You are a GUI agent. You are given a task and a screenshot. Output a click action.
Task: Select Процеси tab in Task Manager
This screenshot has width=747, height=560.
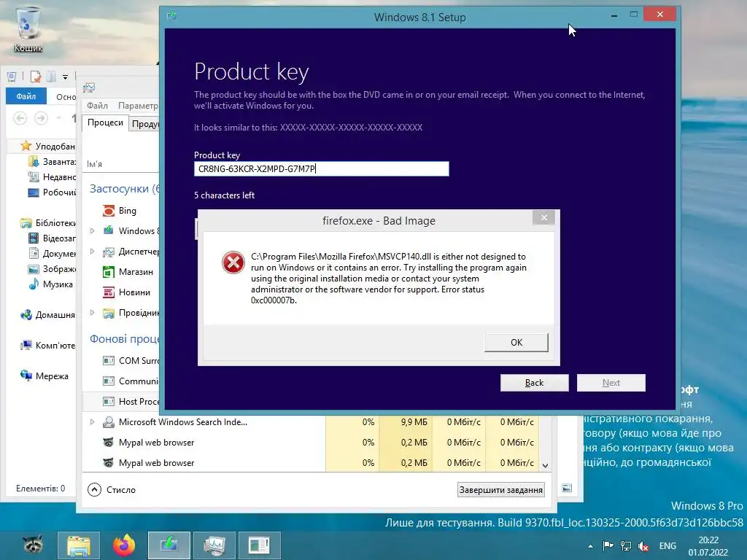pyautogui.click(x=105, y=122)
